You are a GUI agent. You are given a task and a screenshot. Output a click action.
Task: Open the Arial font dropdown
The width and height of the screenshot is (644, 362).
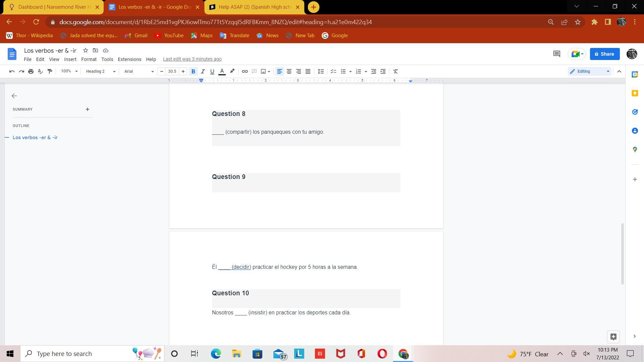point(139,71)
